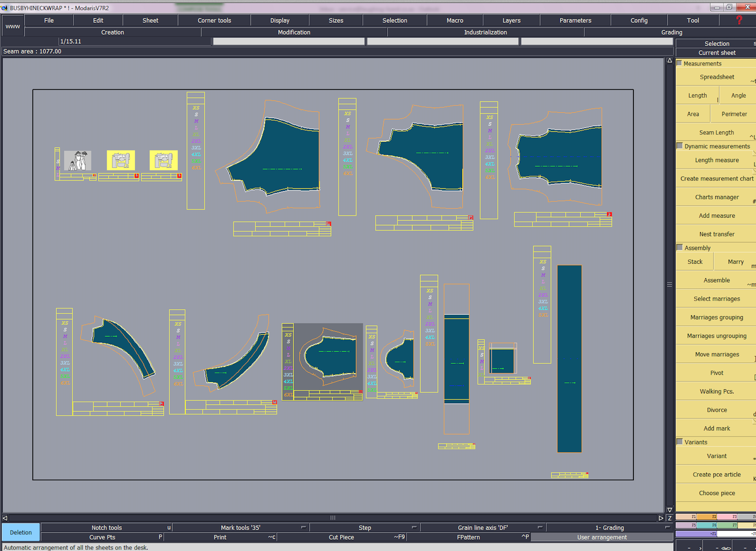Click the red question mark help icon
Screen dimensions: 756x551
[x=739, y=20]
